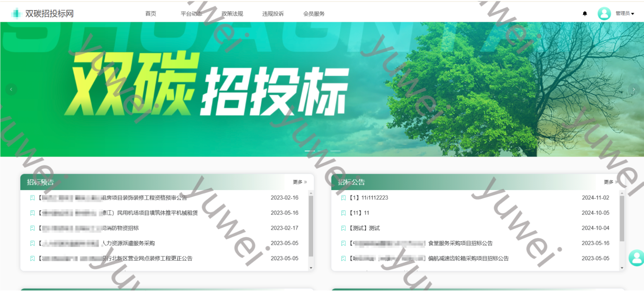This screenshot has width=644, height=293.
Task: Open the 管理员 dropdown menu
Action: [625, 13]
